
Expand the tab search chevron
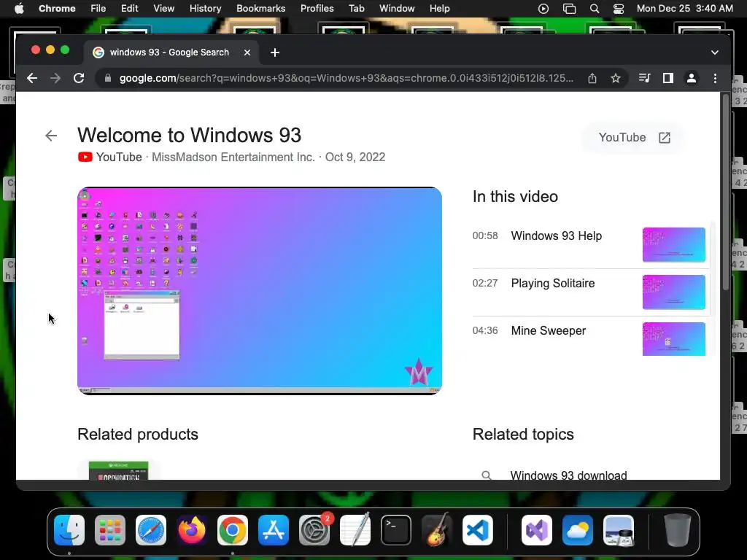pyautogui.click(x=715, y=52)
